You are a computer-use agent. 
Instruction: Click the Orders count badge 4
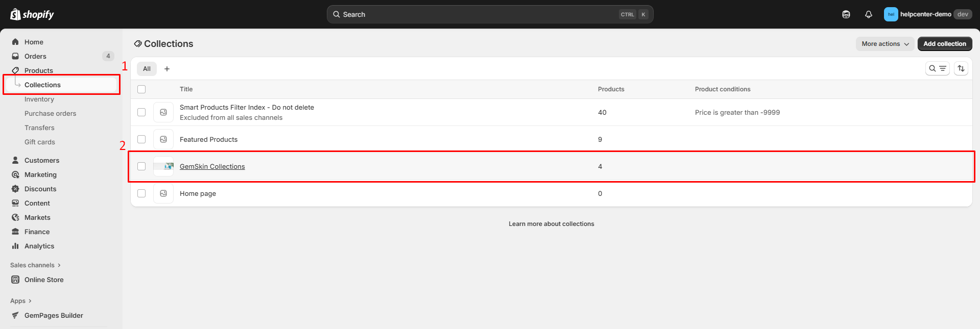tap(108, 56)
